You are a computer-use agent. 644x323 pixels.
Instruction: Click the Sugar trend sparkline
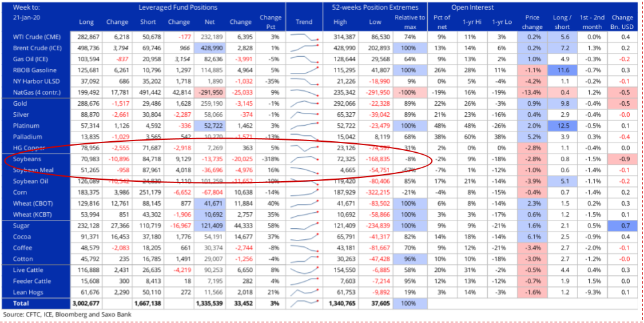304,225
